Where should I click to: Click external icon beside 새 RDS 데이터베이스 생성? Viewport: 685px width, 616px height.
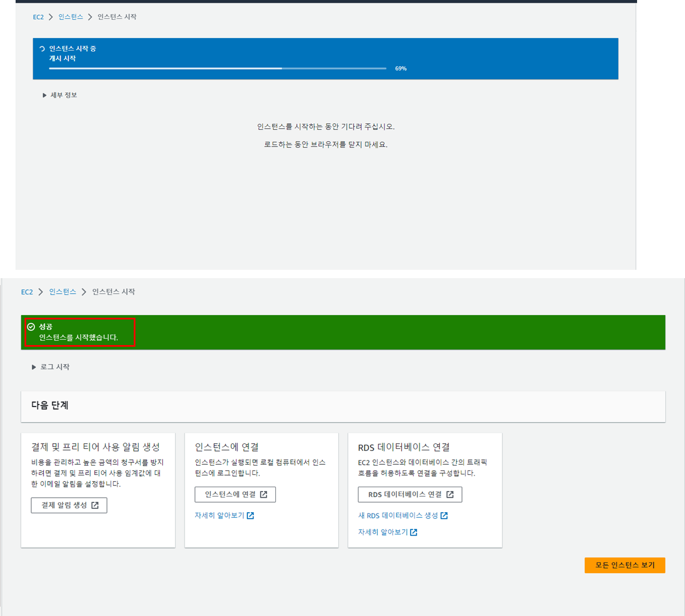444,516
